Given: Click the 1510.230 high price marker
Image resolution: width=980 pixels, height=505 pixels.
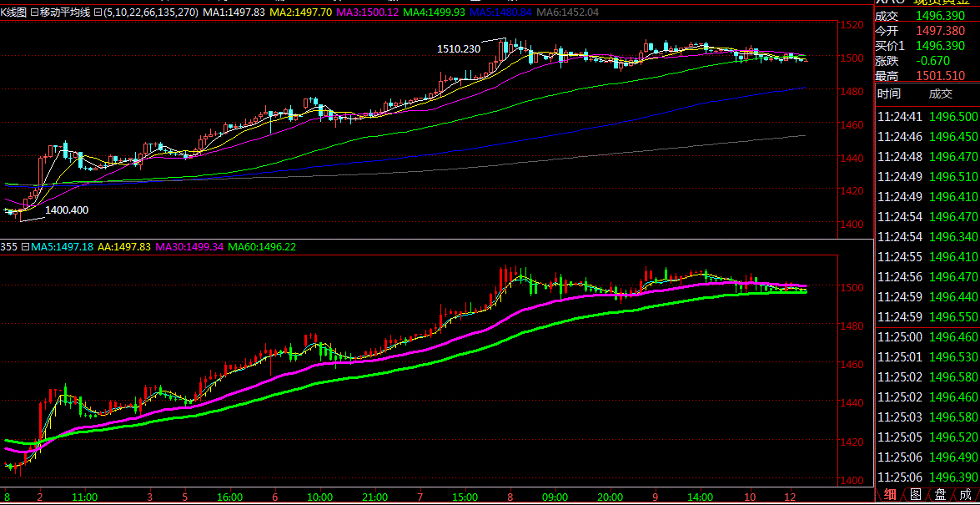Looking at the screenshot, I should [459, 49].
